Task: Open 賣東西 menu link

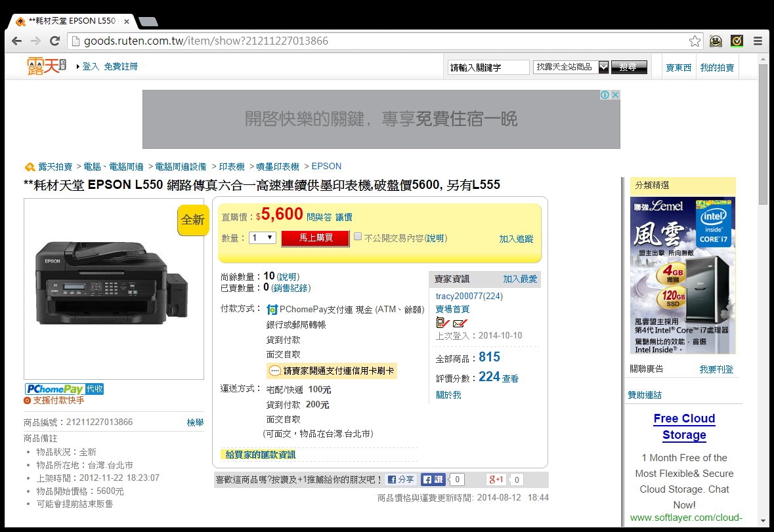Action: click(678, 68)
